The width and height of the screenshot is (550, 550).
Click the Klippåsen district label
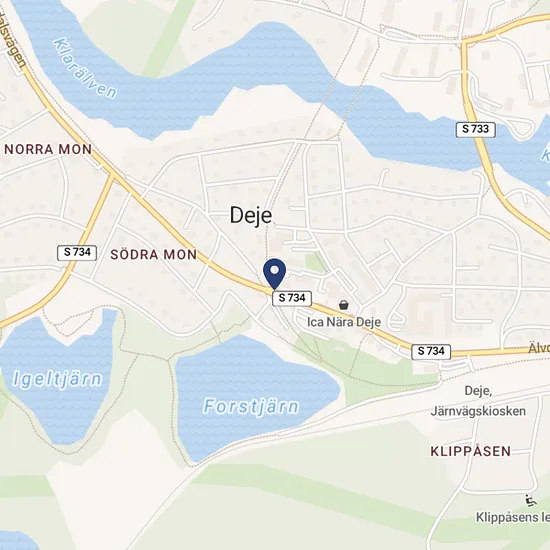tap(471, 451)
